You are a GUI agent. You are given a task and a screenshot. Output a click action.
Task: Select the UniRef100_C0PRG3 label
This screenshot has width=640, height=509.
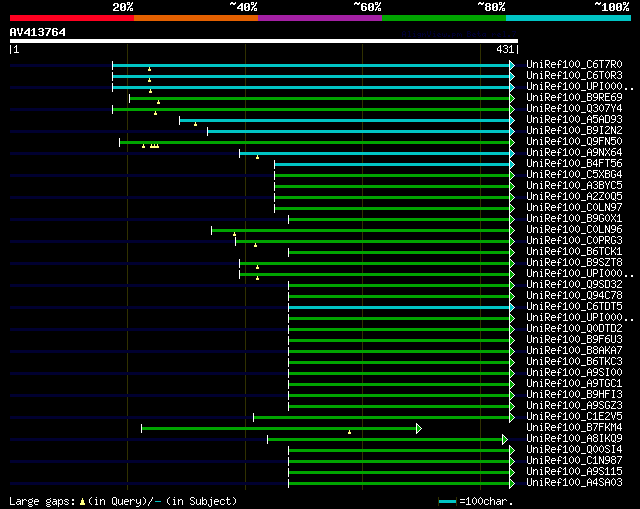point(574,241)
